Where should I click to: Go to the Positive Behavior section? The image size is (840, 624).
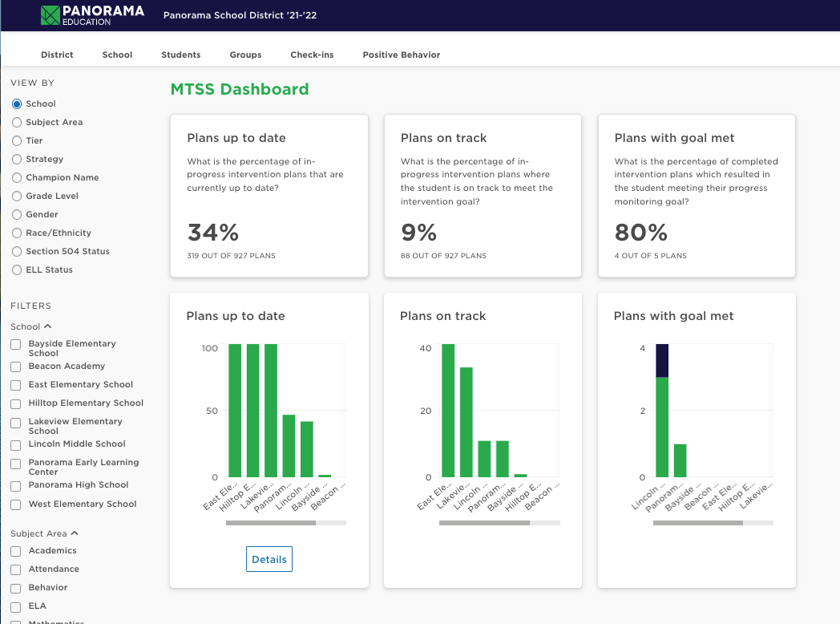(402, 55)
